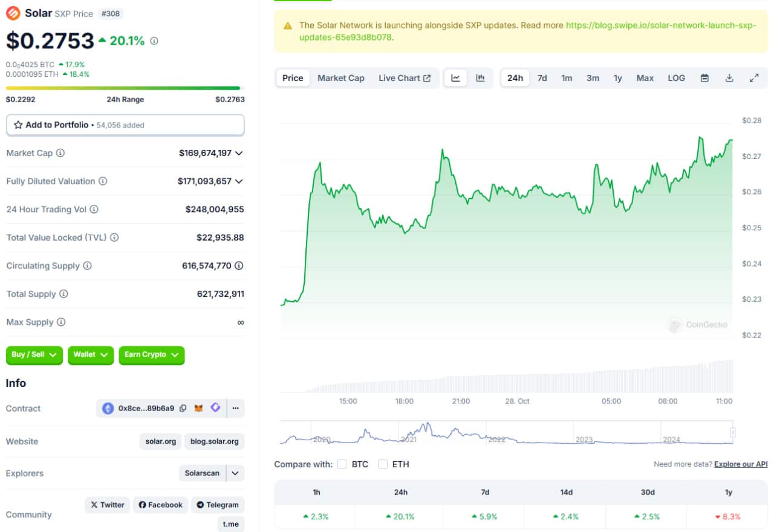Select the Price chart tab
The width and height of the screenshot is (774, 532).
[x=293, y=78]
